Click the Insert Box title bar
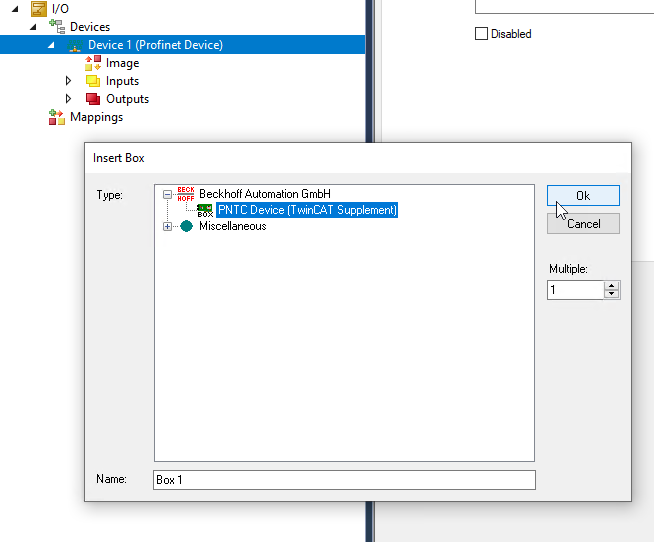The height and width of the screenshot is (542, 654). [x=358, y=158]
